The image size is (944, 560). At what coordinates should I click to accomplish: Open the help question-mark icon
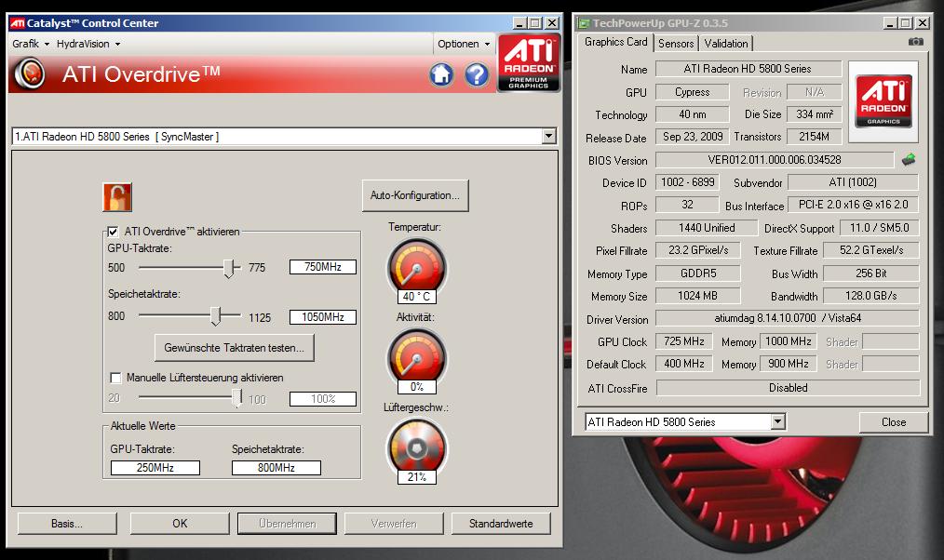tap(477, 74)
